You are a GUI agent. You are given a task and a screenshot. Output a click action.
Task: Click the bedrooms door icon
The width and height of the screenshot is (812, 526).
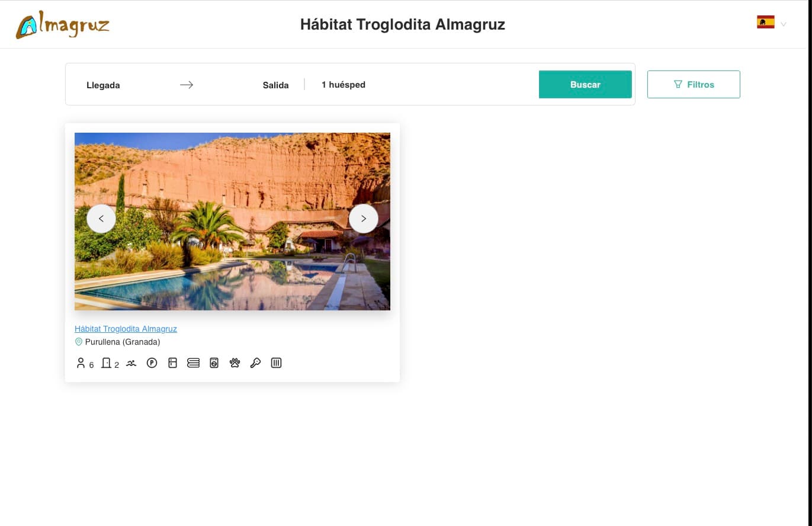tap(107, 363)
